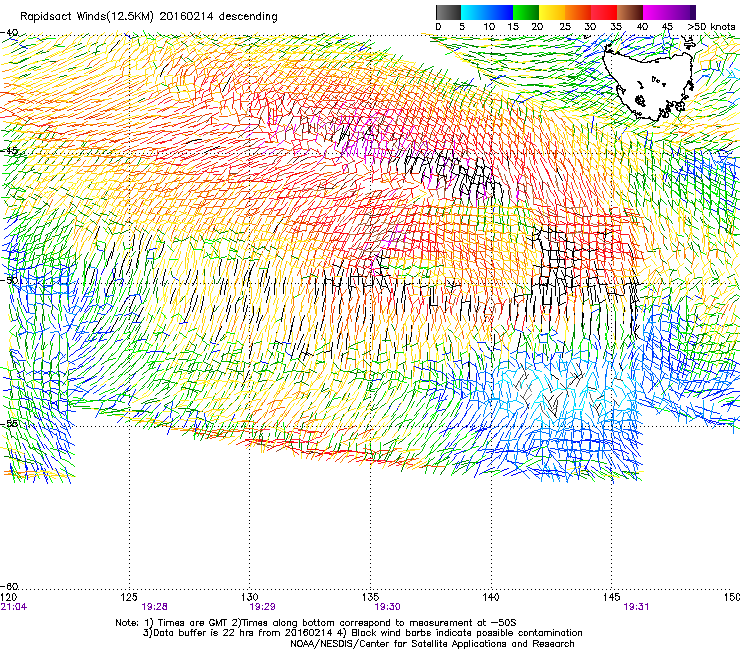Click the purple '19:28' time label
This screenshot has width=740, height=650.
coord(154,607)
